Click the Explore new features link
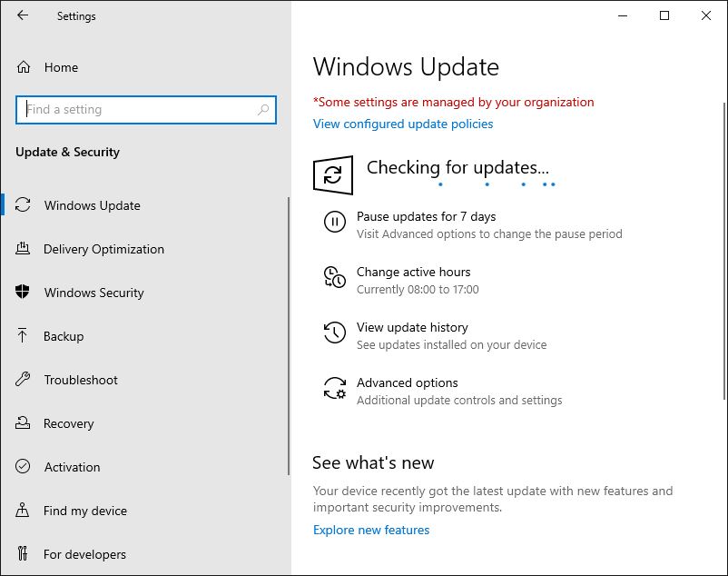The width and height of the screenshot is (728, 576). click(371, 530)
